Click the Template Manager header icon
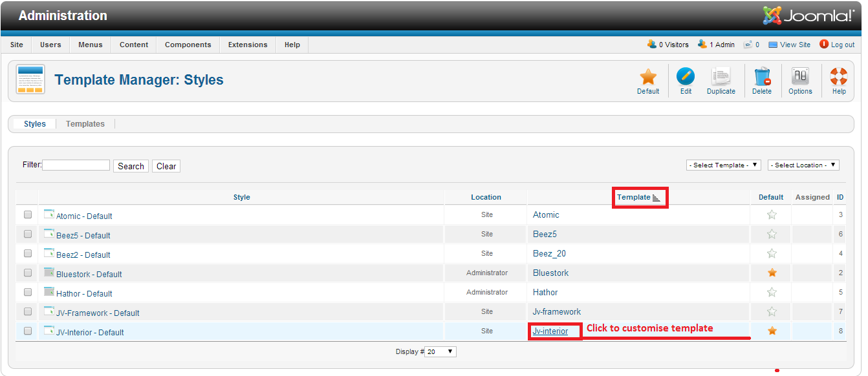This screenshot has height=376, width=868. tap(30, 79)
